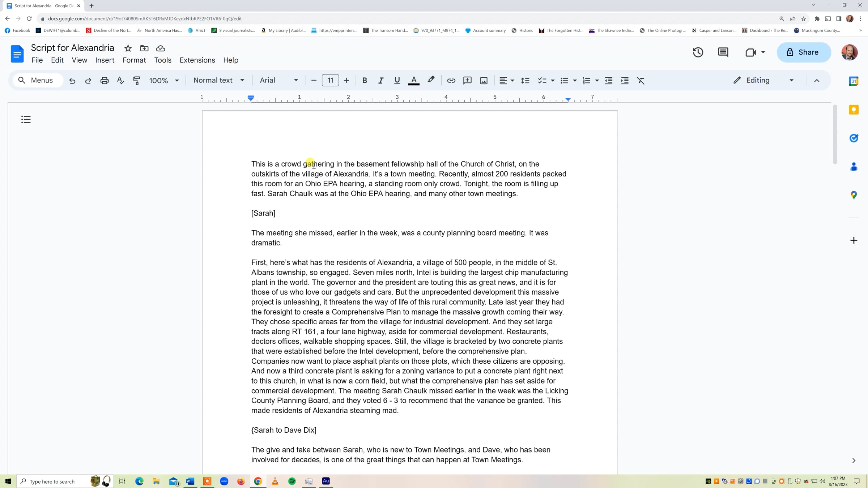Click the Share button
This screenshot has height=488, width=868.
[x=803, y=52]
